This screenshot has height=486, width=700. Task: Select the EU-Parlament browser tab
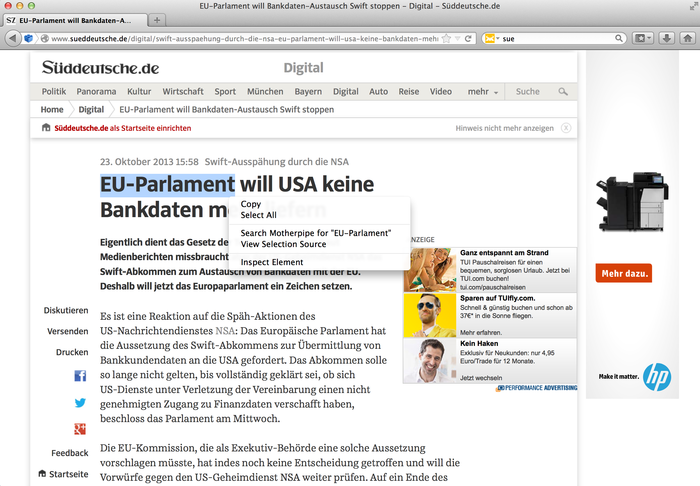75,21
